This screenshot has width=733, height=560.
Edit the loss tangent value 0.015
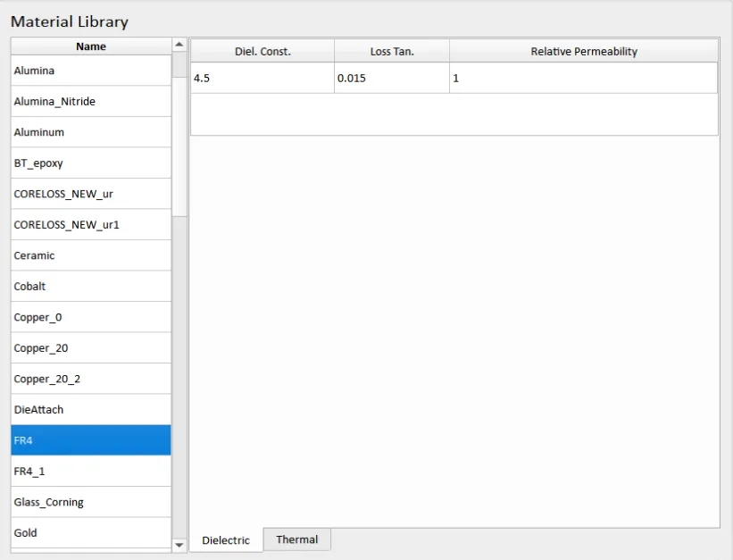tap(392, 79)
